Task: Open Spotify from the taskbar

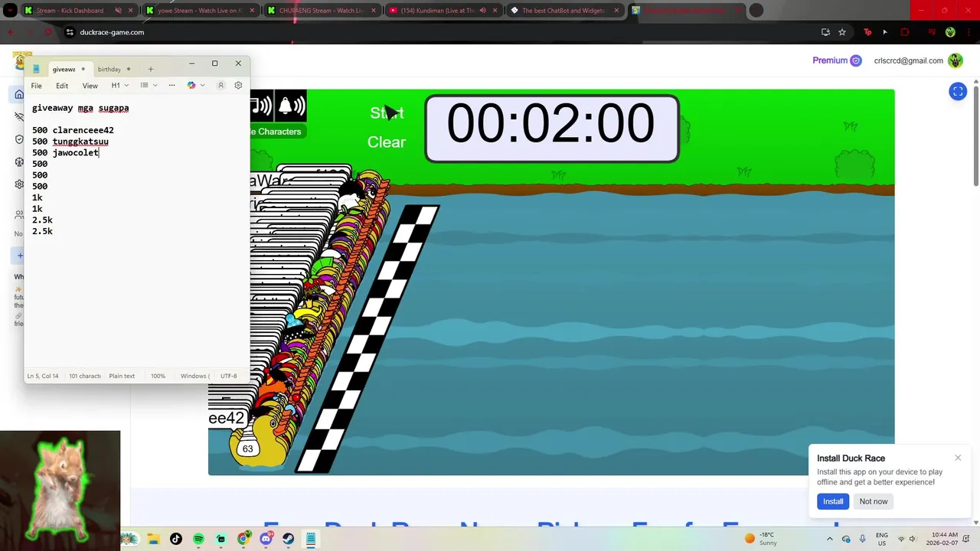Action: [198, 539]
